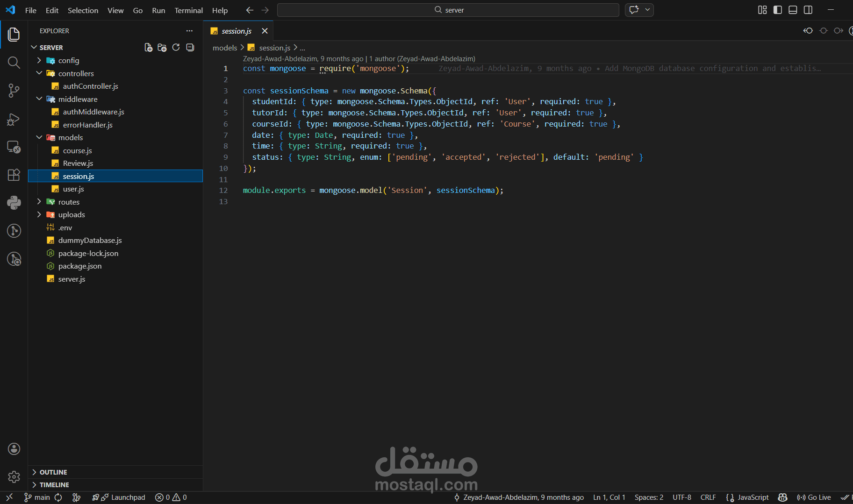Image resolution: width=853 pixels, height=504 pixels.
Task: Expand the OUTLINE section
Action: point(115,472)
